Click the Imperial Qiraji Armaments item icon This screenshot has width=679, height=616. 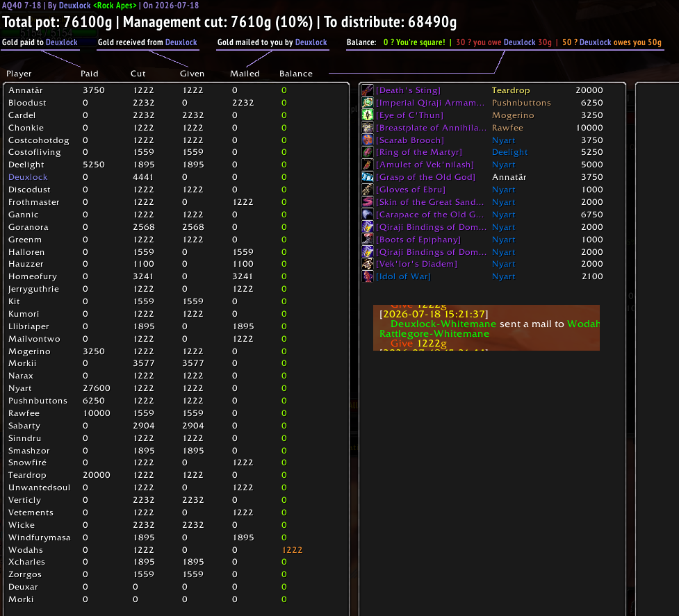(367, 103)
